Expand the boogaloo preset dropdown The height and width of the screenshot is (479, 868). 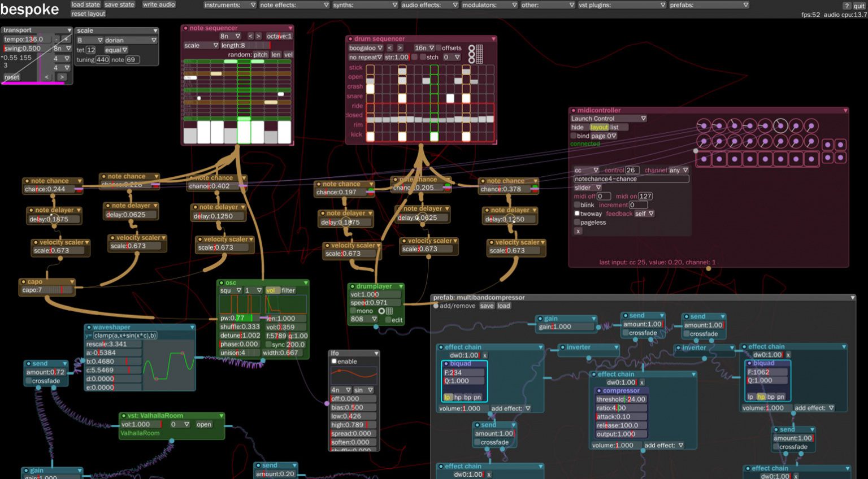click(366, 48)
